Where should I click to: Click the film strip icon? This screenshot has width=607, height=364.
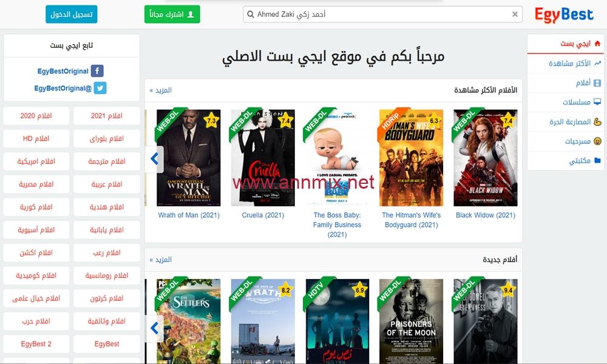(x=597, y=83)
